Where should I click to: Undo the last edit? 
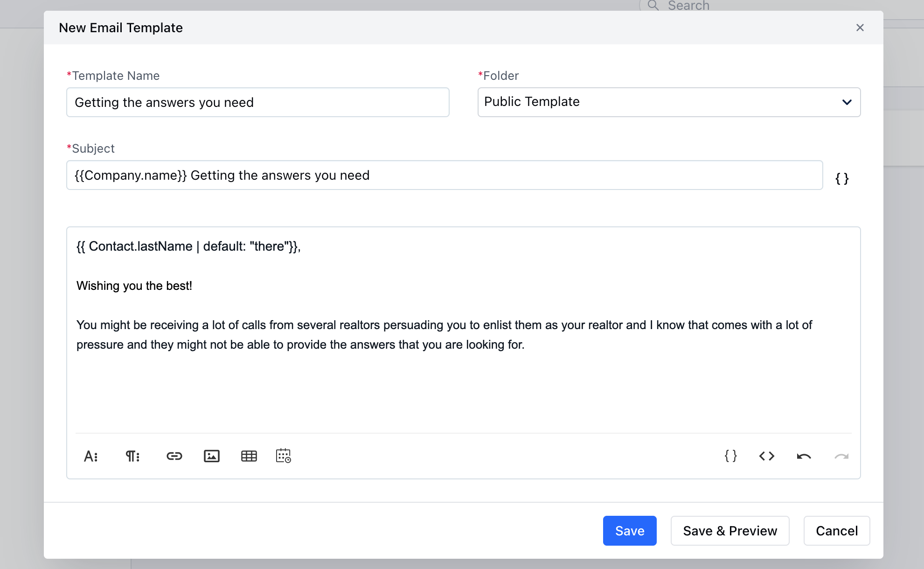pyautogui.click(x=803, y=456)
